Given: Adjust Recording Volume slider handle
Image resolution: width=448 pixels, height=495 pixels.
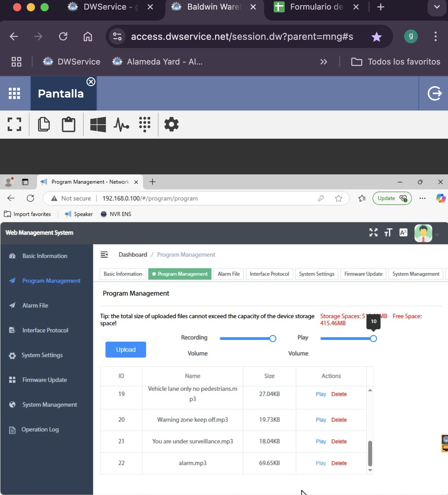Looking at the screenshot, I should point(273,339).
